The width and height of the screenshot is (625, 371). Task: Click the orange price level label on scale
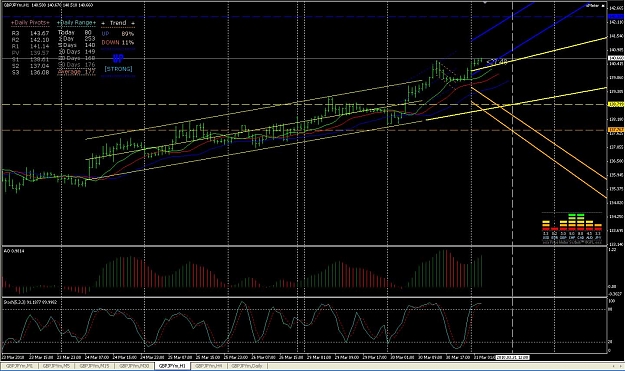point(615,130)
